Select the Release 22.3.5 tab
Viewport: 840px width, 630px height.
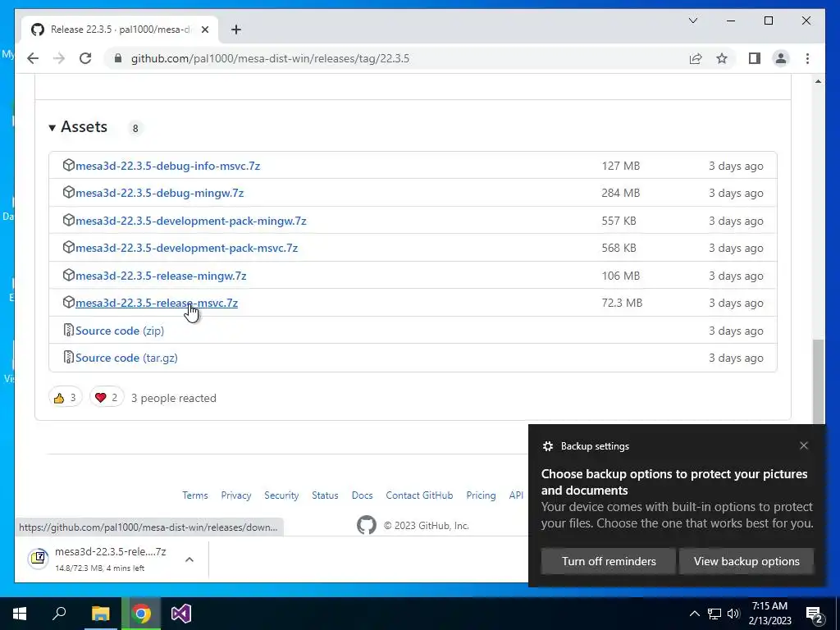(x=120, y=30)
